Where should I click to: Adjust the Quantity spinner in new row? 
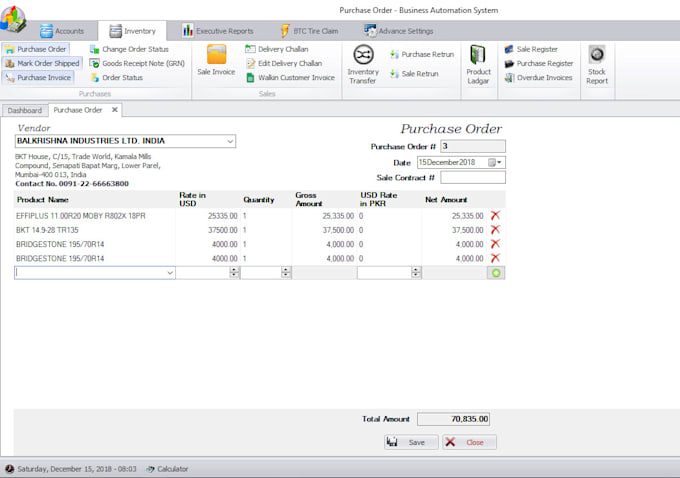(x=286, y=272)
